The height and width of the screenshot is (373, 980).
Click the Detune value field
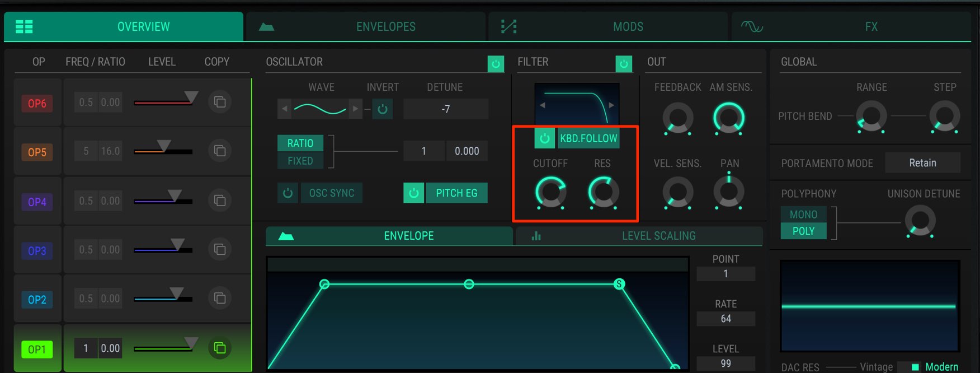click(446, 109)
